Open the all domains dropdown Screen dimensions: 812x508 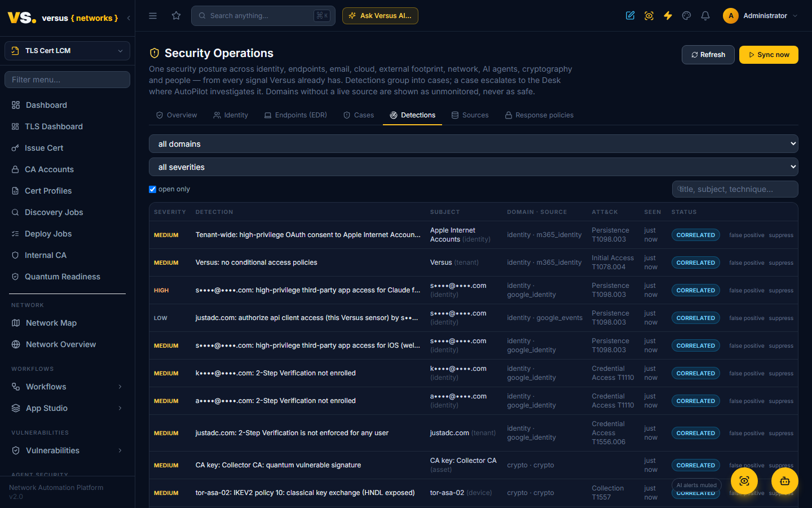point(474,144)
